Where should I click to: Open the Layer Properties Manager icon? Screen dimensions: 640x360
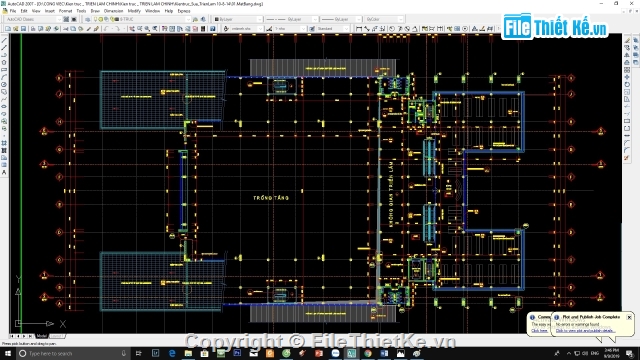point(87,19)
